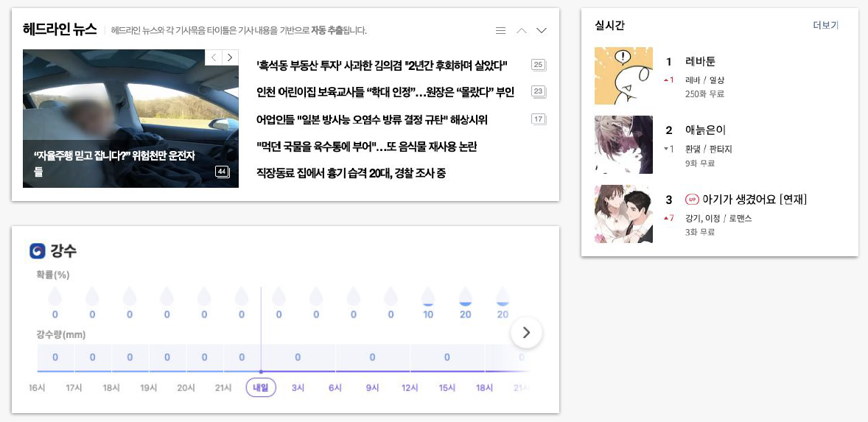Open the 아기가 생겼어요 webtoon thumbnail
The image size is (868, 422).
[x=623, y=214]
